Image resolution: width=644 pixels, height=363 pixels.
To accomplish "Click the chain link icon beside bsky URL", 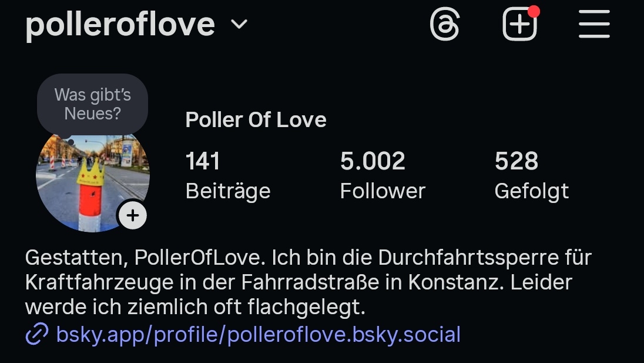I will [x=37, y=335].
